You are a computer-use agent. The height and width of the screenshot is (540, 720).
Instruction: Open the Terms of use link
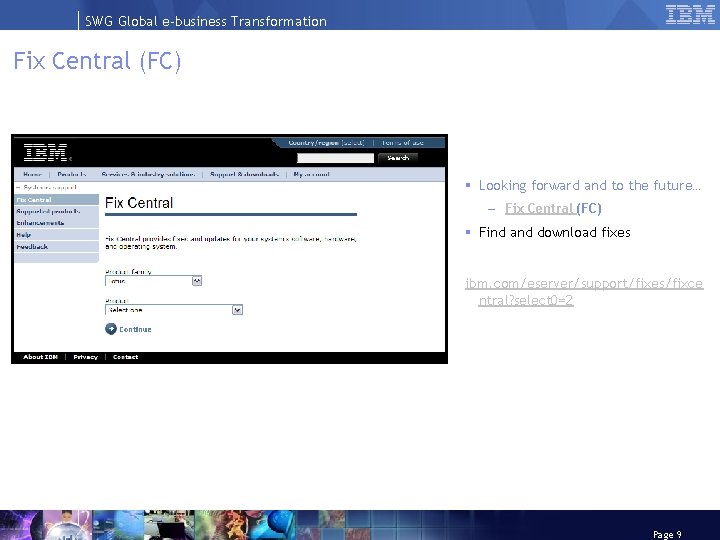(402, 143)
